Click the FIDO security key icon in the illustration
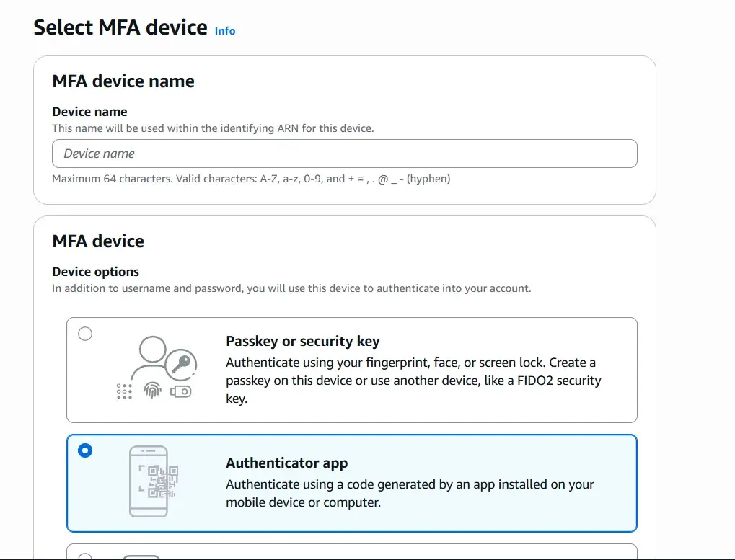The height and width of the screenshot is (560, 735). (x=180, y=391)
